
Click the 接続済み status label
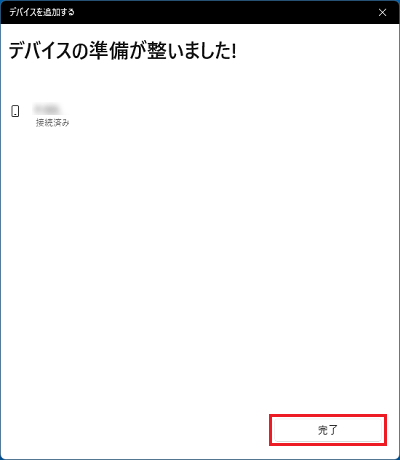click(x=53, y=123)
